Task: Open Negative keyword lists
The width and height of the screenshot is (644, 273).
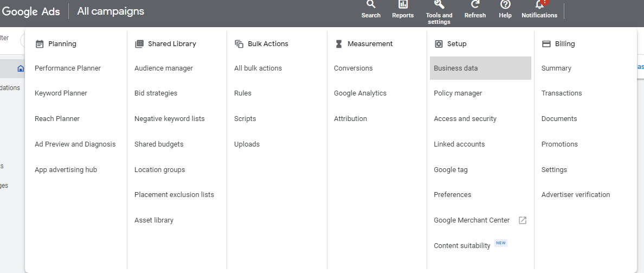Action: pyautogui.click(x=170, y=119)
